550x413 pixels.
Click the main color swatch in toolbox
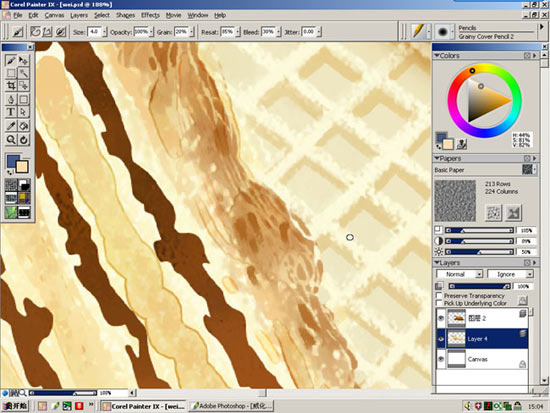click(13, 162)
